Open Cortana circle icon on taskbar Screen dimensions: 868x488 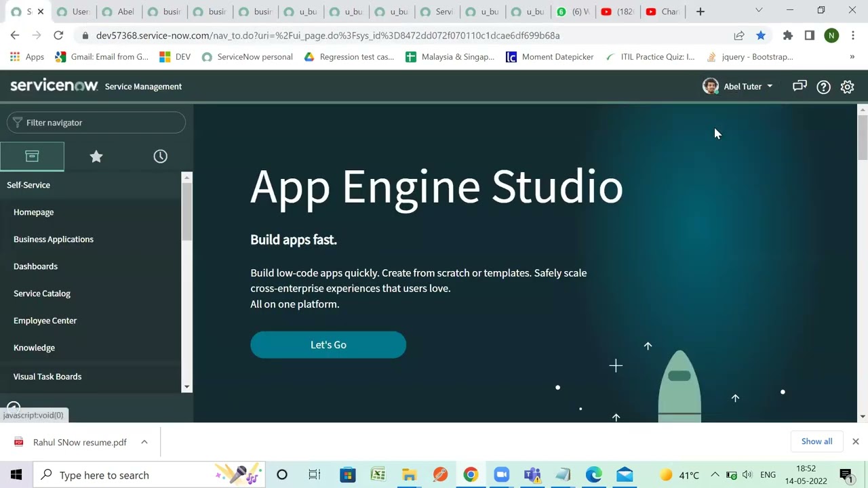click(282, 475)
